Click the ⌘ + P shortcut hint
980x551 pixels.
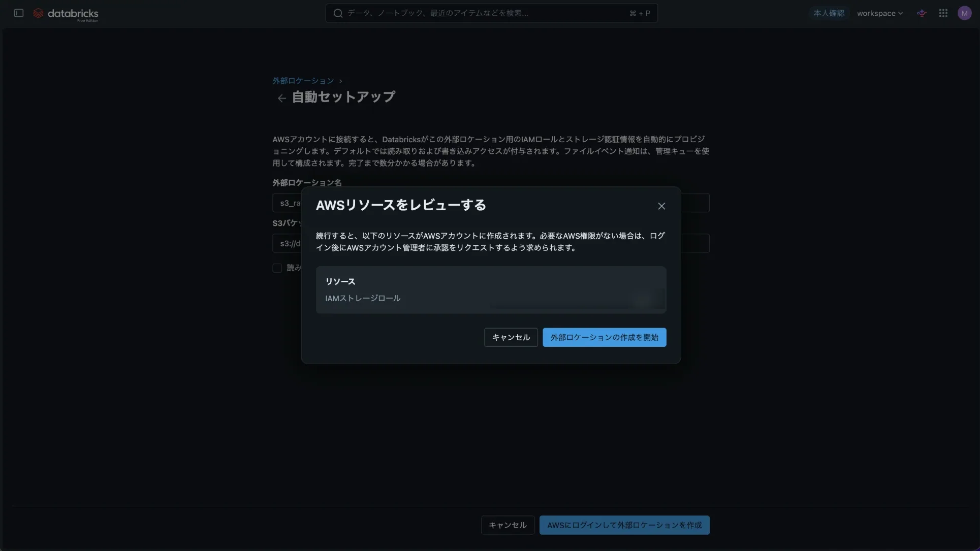[x=639, y=13]
